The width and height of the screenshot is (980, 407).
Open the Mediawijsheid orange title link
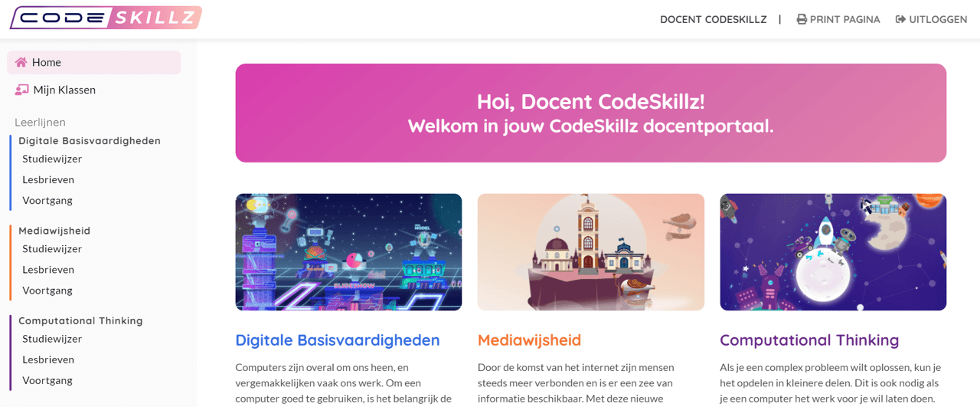point(529,340)
